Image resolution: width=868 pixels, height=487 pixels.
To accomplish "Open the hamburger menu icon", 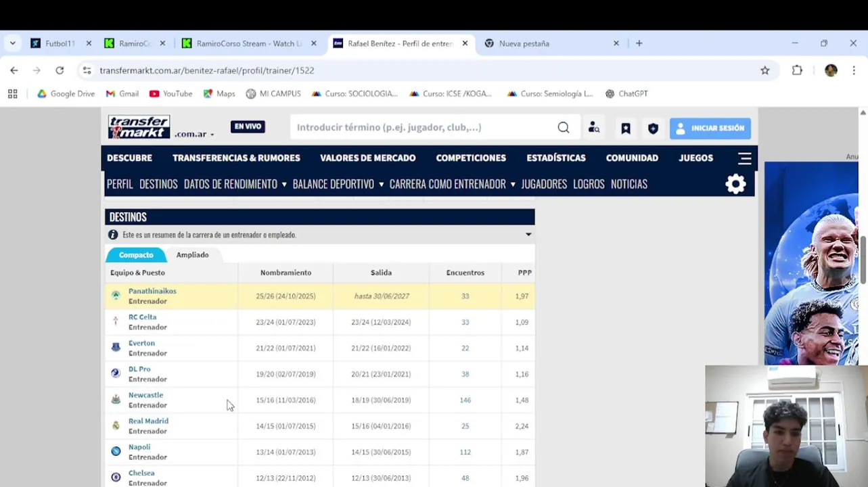I will click(x=744, y=158).
